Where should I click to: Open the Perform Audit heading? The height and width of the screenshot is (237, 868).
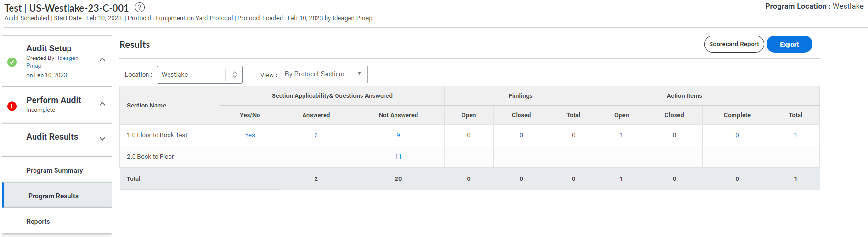pos(54,100)
